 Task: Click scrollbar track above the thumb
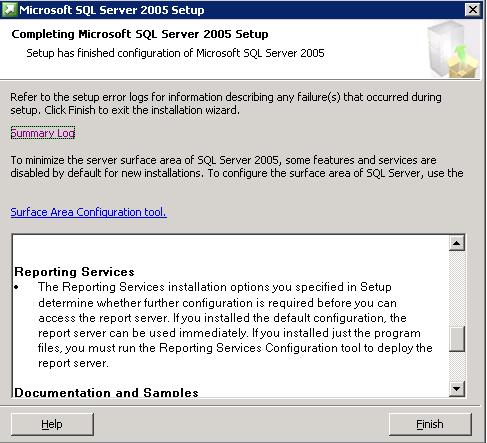pos(457,288)
